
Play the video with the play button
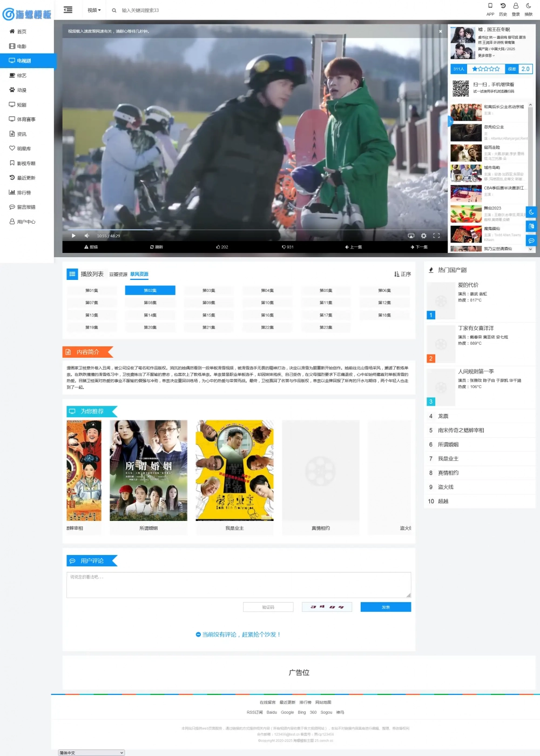click(73, 236)
